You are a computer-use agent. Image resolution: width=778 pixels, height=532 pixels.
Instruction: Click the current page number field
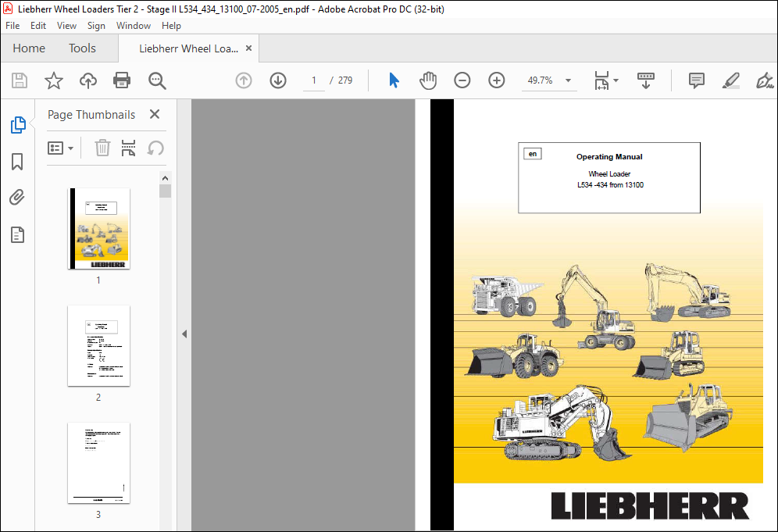point(314,80)
